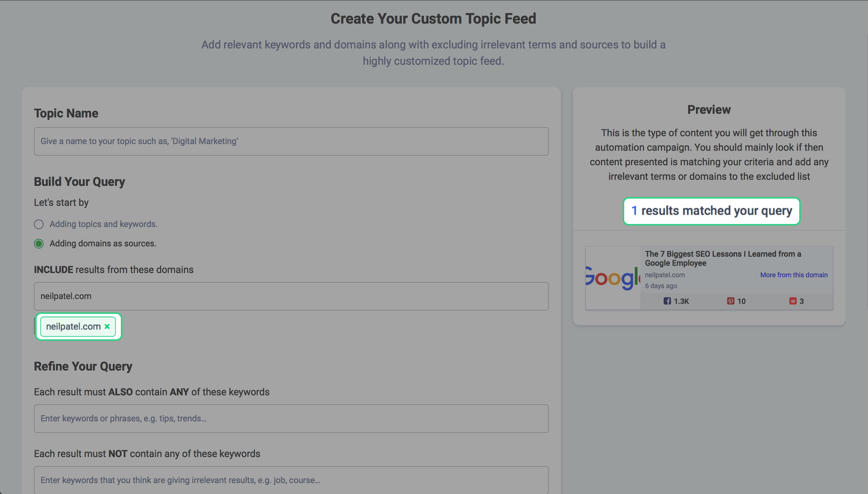Click '1 results matched your query' text
This screenshot has height=494, width=868.
coord(711,211)
